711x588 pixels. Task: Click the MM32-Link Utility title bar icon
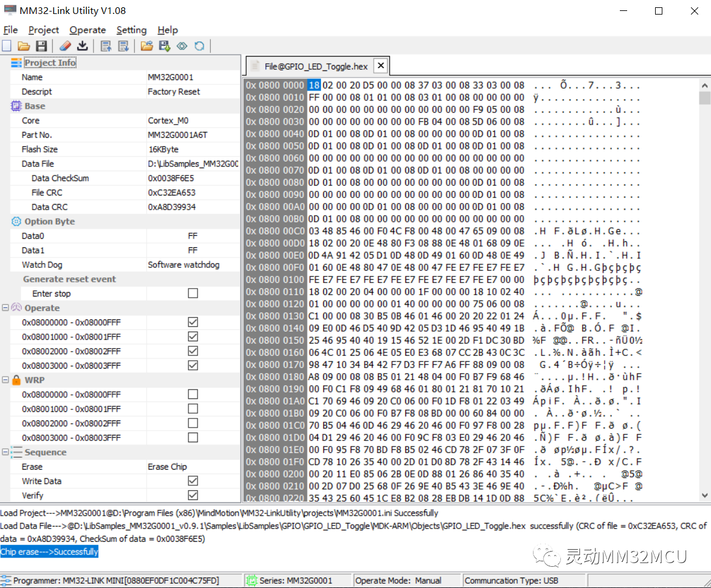click(x=10, y=10)
